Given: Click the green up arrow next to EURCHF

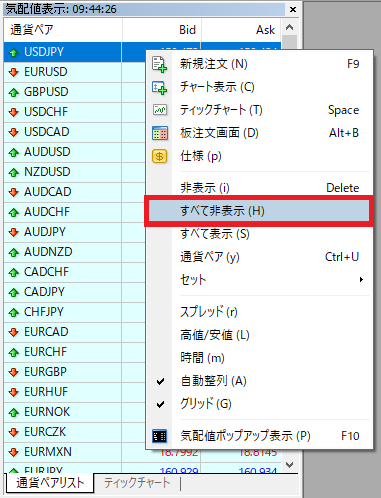Looking at the screenshot, I should [x=14, y=352].
